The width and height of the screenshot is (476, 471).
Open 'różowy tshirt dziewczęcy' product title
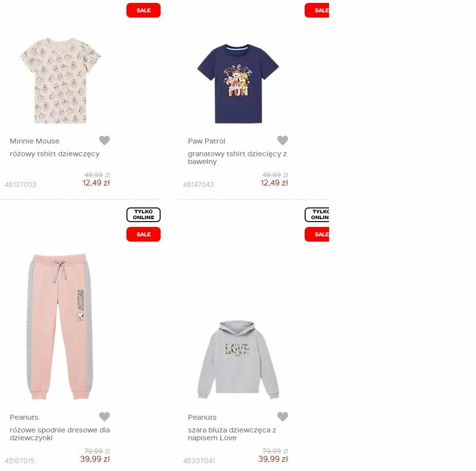point(54,154)
